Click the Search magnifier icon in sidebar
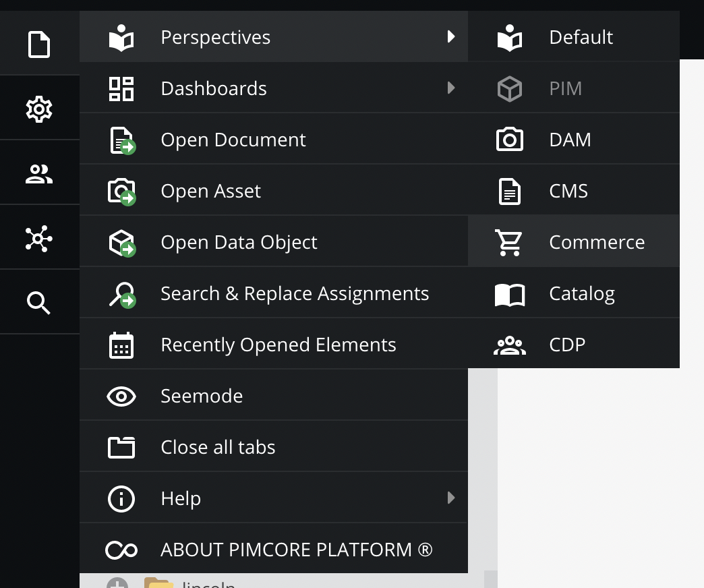 tap(38, 302)
